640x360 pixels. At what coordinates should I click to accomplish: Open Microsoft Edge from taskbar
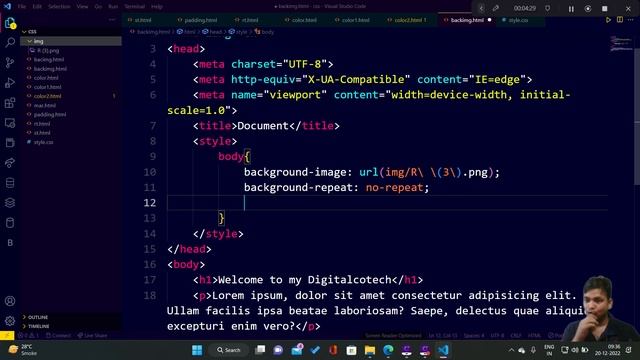point(388,350)
